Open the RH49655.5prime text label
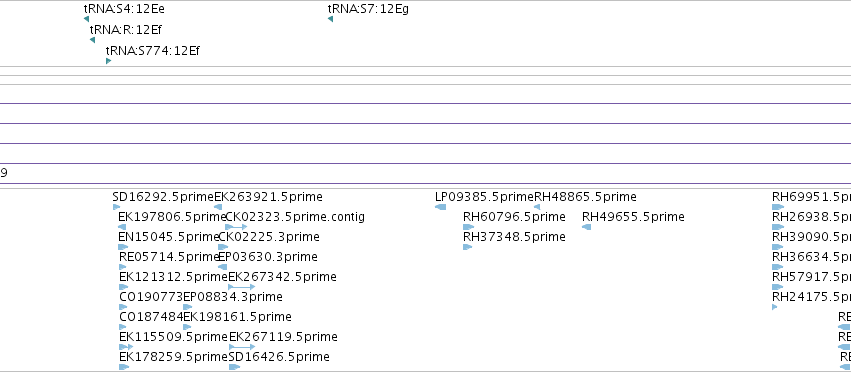The image size is (851, 372). coord(633,217)
